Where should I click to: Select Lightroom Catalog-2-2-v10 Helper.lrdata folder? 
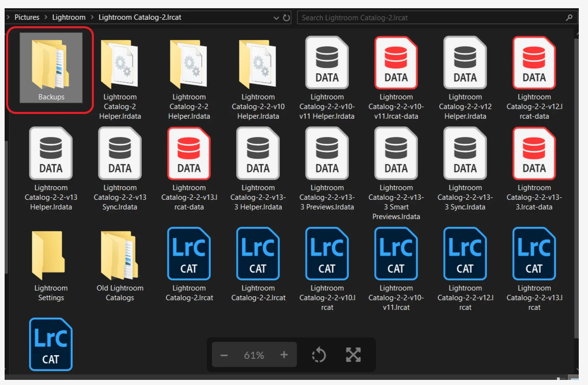258,79
